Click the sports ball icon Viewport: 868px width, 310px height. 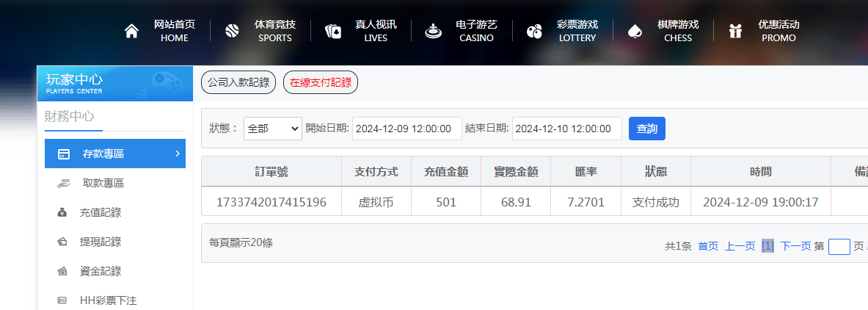[x=232, y=31]
